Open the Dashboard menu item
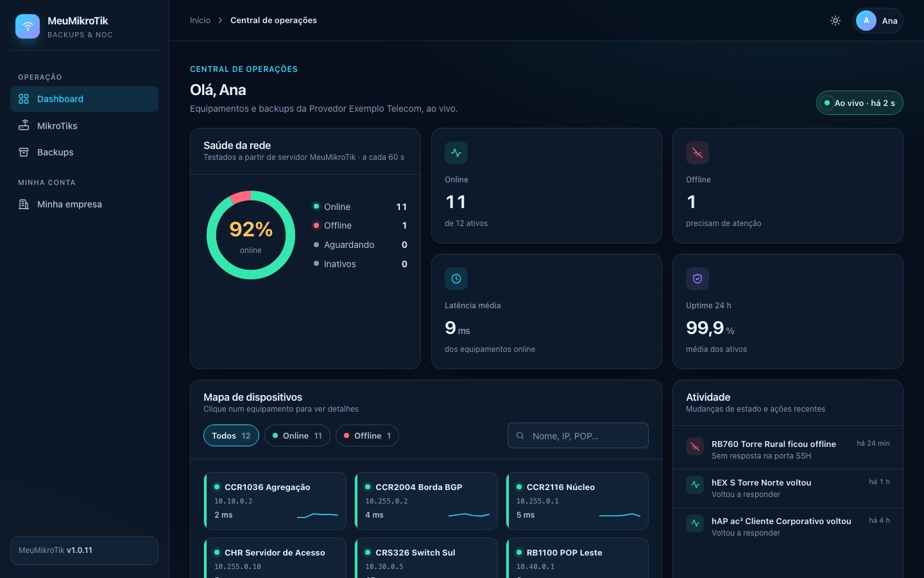This screenshot has width=924, height=578. (x=84, y=99)
